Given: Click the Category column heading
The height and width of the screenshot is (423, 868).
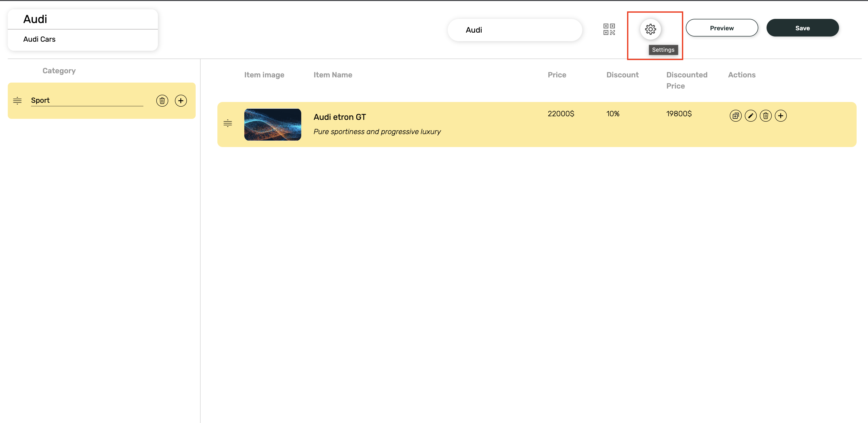Looking at the screenshot, I should click(x=59, y=71).
